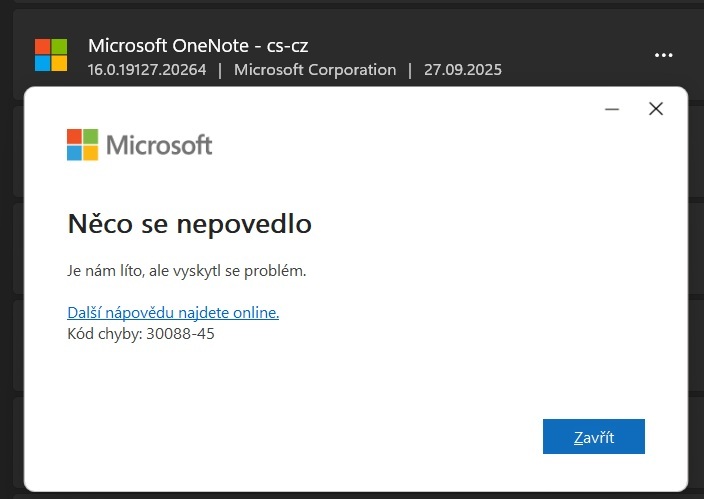
Task: Click the 'Kód chyby: 30088-45' text
Action: 141,334
